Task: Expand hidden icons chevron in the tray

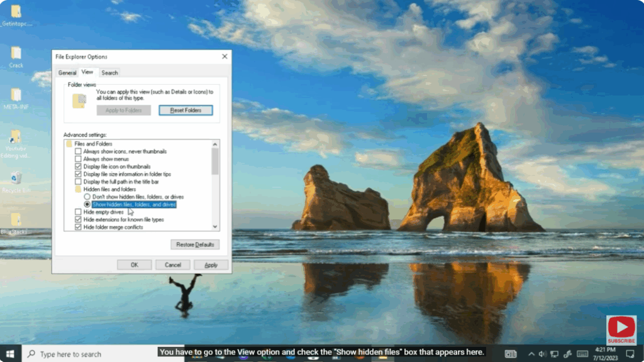Action: coord(531,354)
